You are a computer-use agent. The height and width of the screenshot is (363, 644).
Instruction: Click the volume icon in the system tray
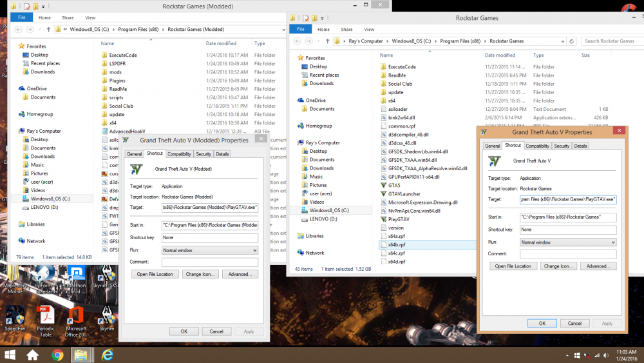606,355
